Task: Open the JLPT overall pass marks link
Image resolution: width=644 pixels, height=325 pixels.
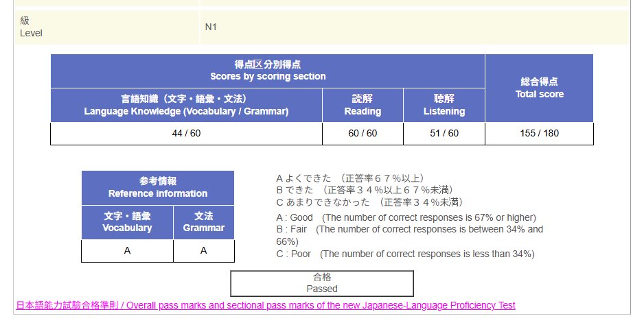Action: click(x=265, y=305)
